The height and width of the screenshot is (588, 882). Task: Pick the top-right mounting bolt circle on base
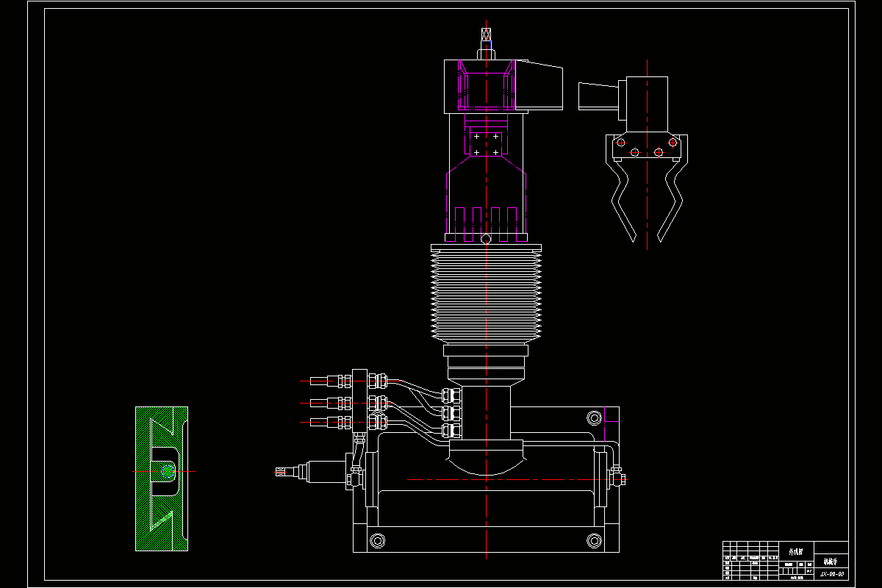click(594, 419)
